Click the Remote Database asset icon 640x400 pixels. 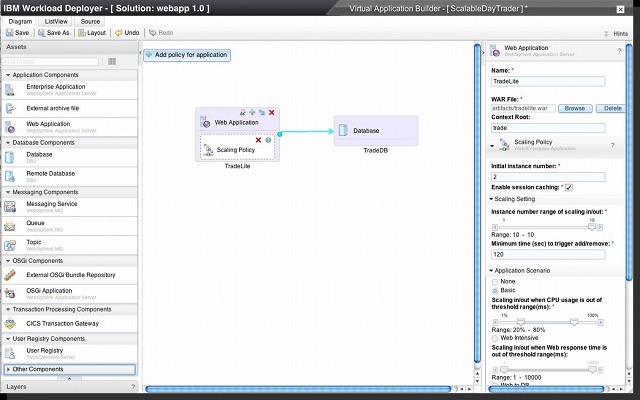(x=10, y=176)
